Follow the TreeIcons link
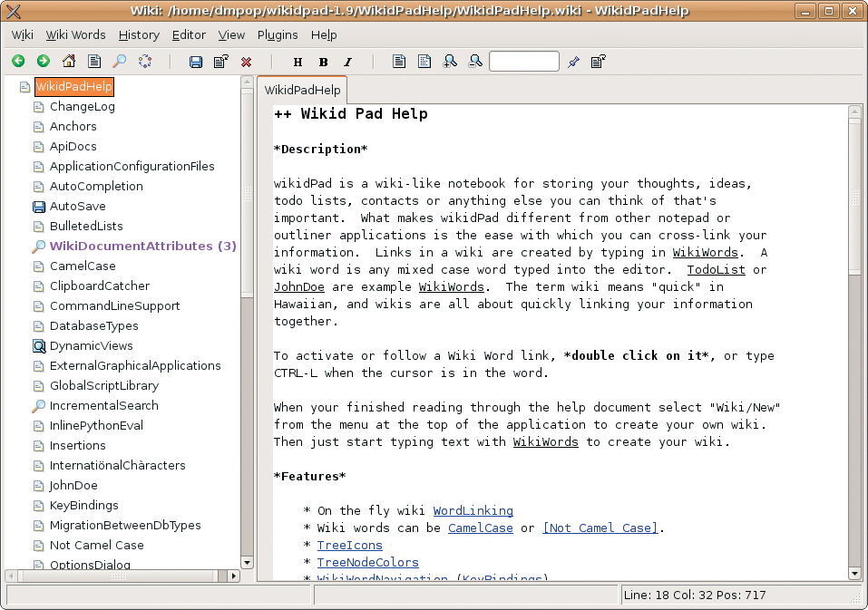 point(349,546)
